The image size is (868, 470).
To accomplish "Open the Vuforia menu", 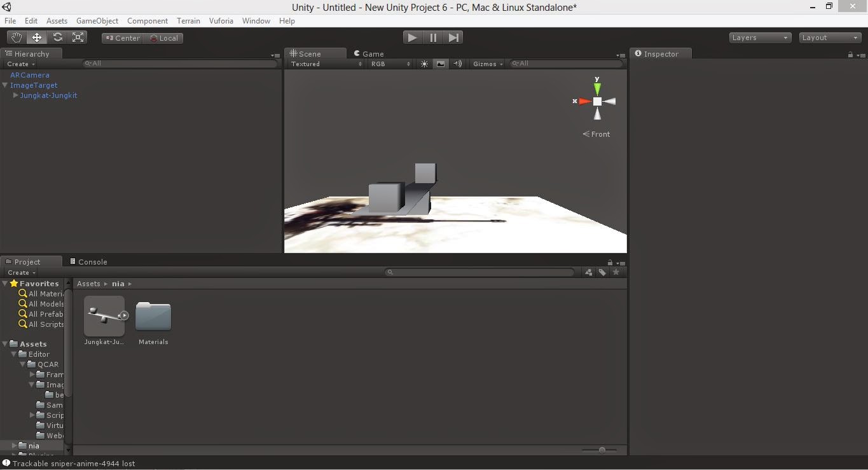I will (x=221, y=20).
